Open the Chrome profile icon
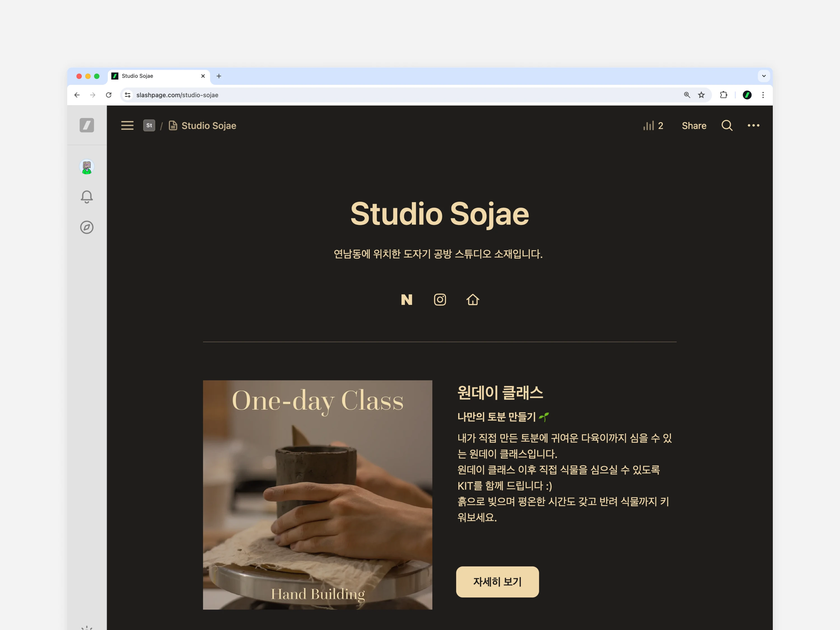This screenshot has width=840, height=630. pos(747,95)
